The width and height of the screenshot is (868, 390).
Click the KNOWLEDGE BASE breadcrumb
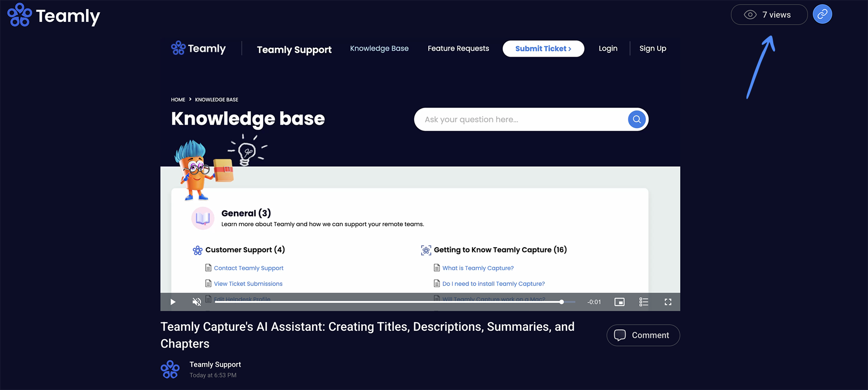point(216,99)
